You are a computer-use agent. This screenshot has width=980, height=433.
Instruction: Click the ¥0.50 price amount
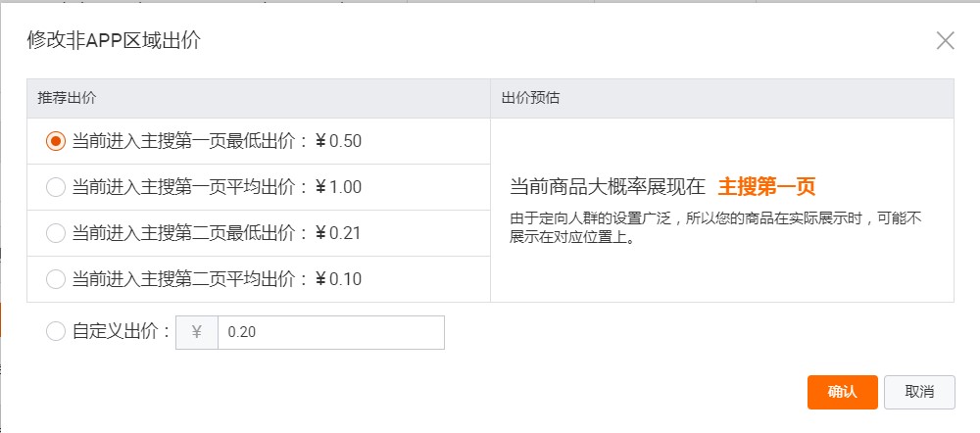(x=339, y=141)
